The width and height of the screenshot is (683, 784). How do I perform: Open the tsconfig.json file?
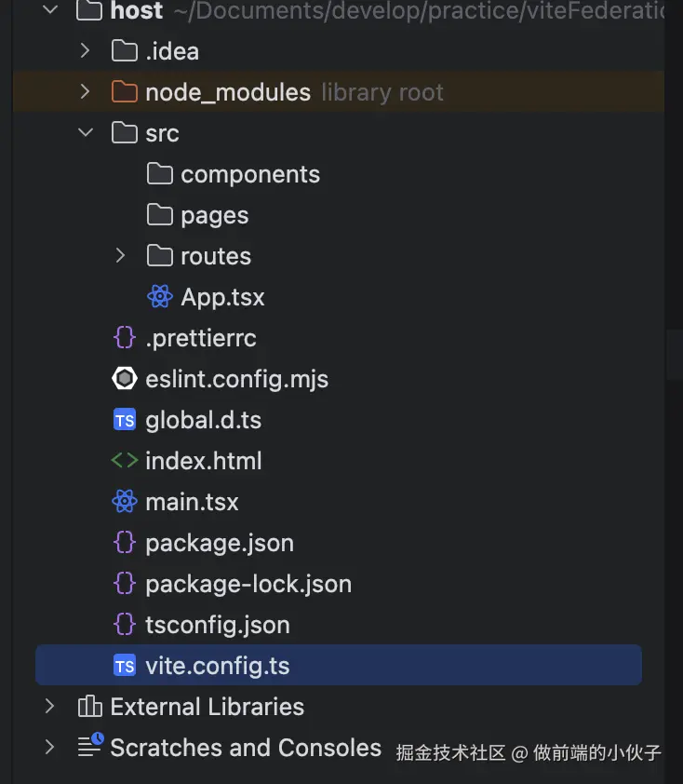click(x=217, y=625)
